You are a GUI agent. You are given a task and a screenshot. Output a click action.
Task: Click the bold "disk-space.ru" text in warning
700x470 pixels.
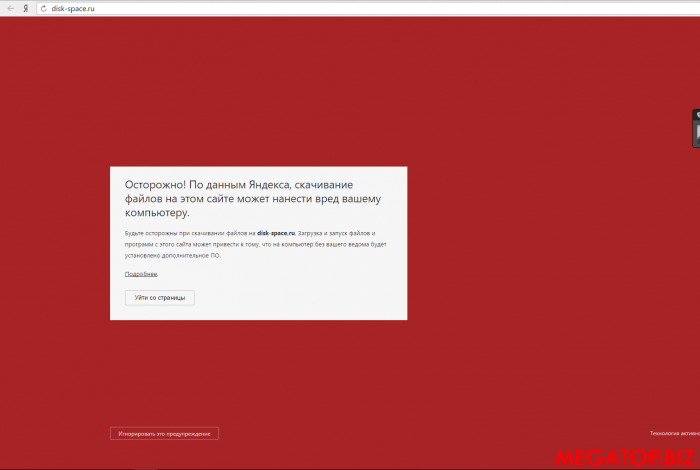tap(276, 233)
